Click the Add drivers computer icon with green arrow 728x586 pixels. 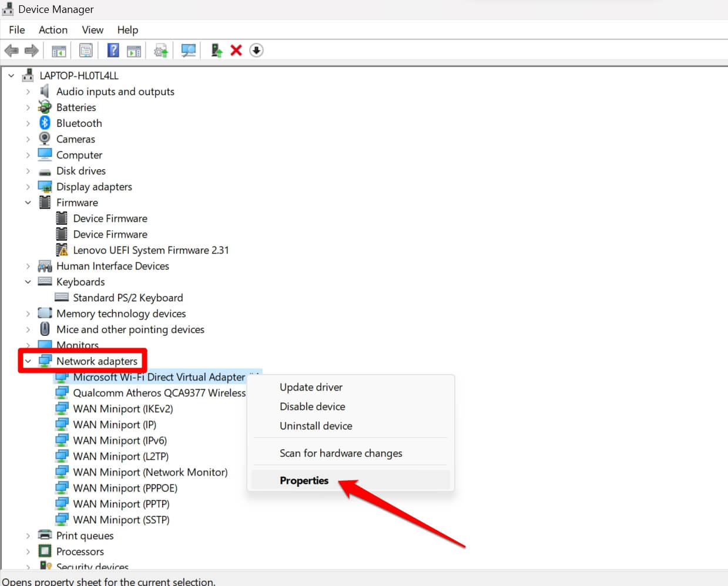[x=217, y=50]
